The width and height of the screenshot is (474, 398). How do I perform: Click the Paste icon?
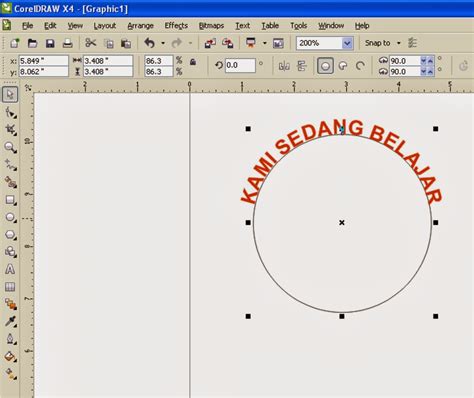click(126, 43)
